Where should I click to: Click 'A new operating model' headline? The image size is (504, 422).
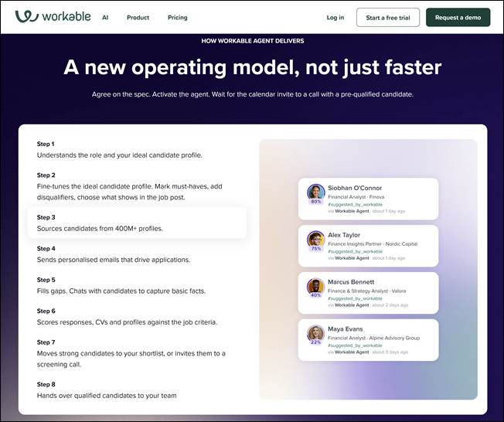[252, 68]
